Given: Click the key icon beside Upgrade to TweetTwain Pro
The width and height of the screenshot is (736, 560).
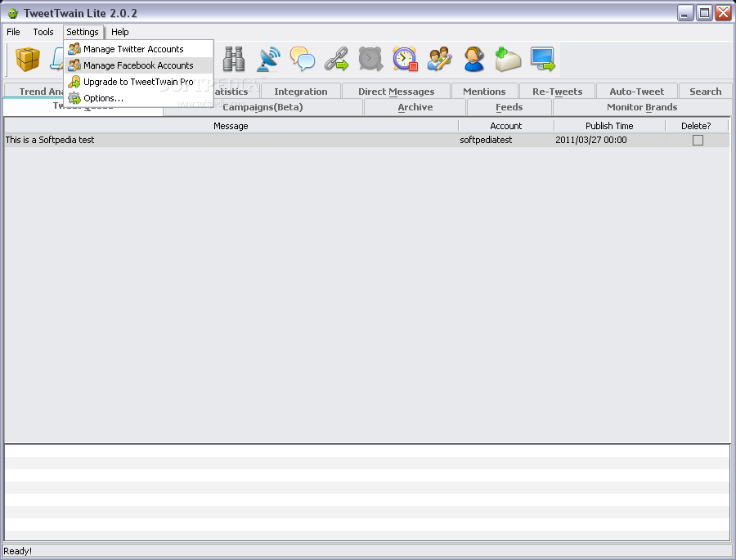Looking at the screenshot, I should (74, 82).
